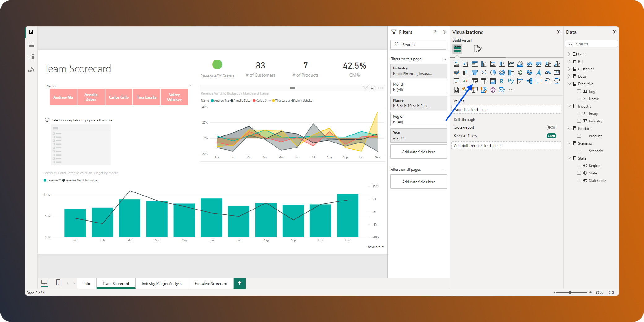Insert a Python visual
This screenshot has width=644, height=322.
tap(511, 82)
